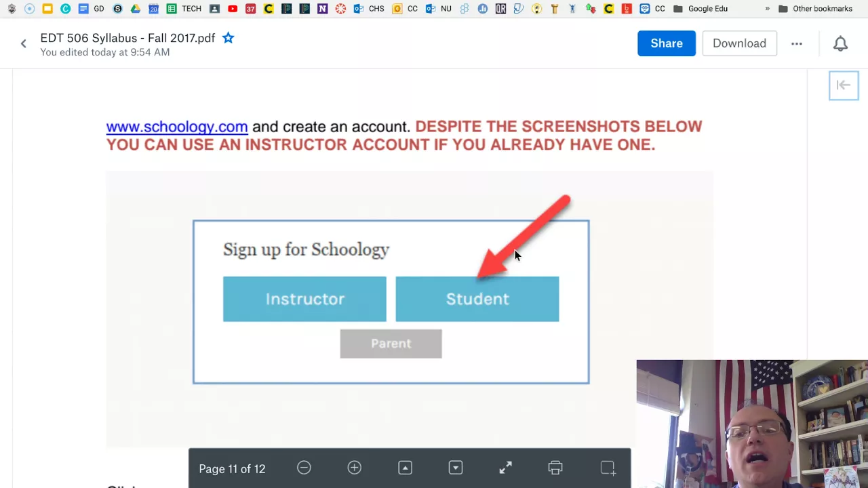This screenshot has width=868, height=488.
Task: Click the 'You edited today at 9:54 AM' text
Action: (105, 52)
